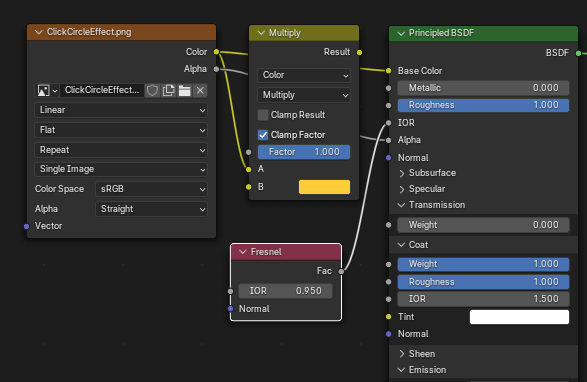Open the Repeat extension dropdown
The height and width of the screenshot is (382, 587).
pos(121,150)
